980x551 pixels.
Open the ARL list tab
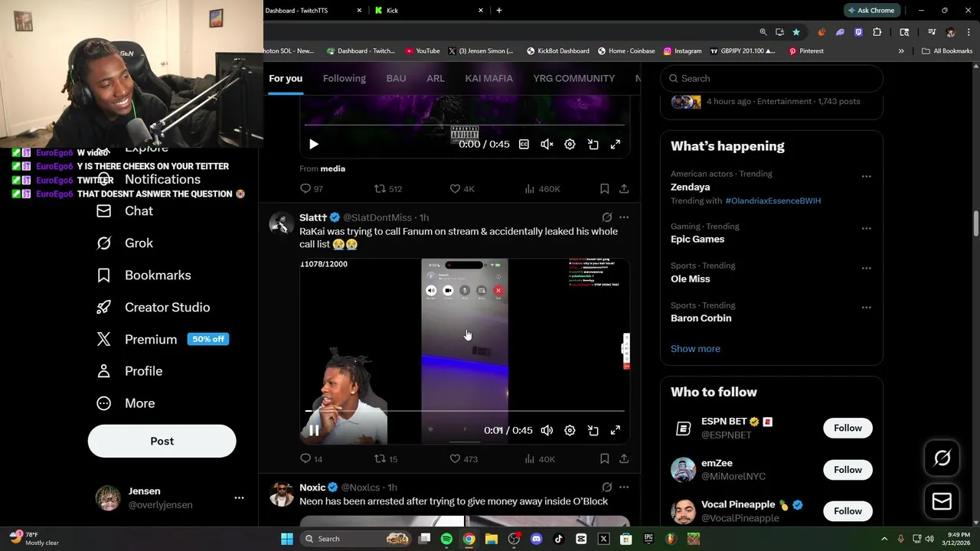point(436,78)
